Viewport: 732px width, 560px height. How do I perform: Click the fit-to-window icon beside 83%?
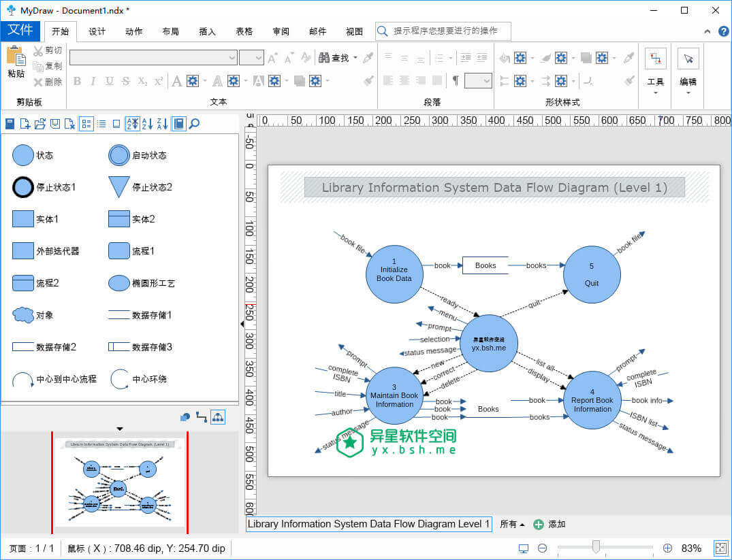click(x=720, y=548)
